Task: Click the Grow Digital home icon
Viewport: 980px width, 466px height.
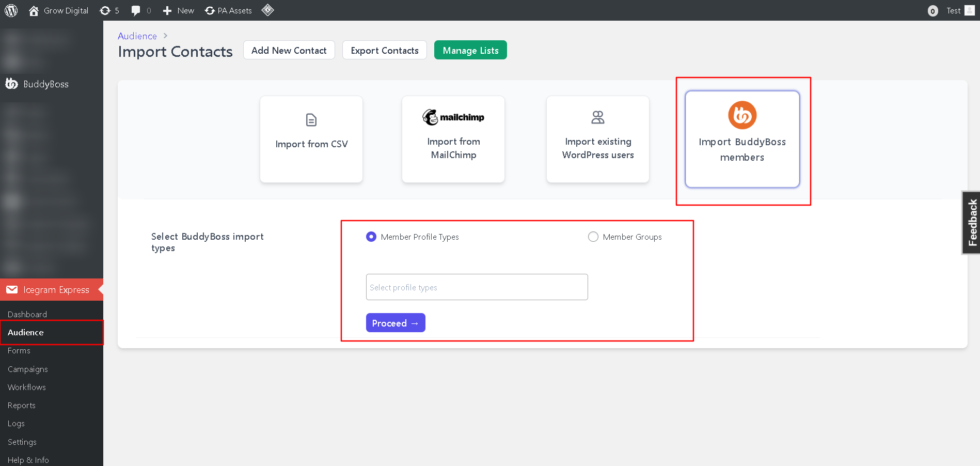Action: click(x=34, y=10)
